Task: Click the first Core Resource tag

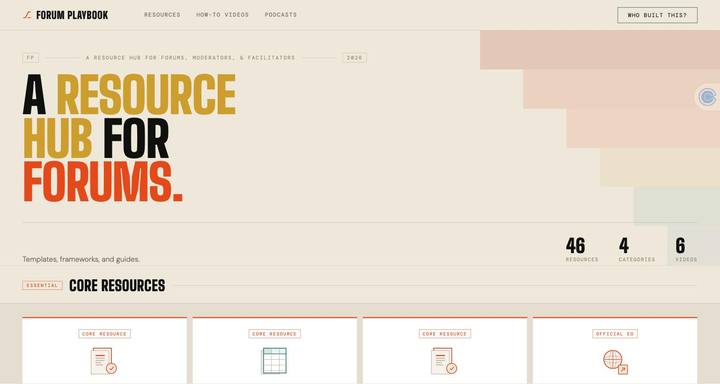Action: coord(104,334)
